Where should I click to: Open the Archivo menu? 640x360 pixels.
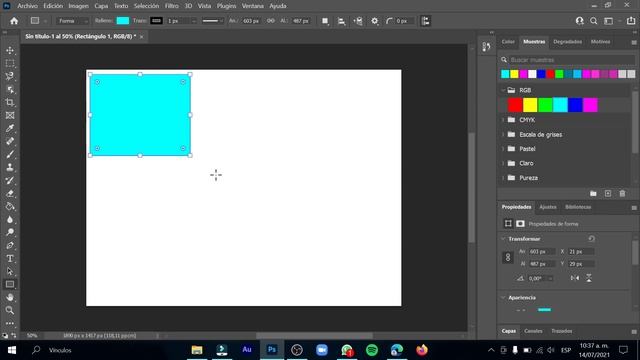27,6
